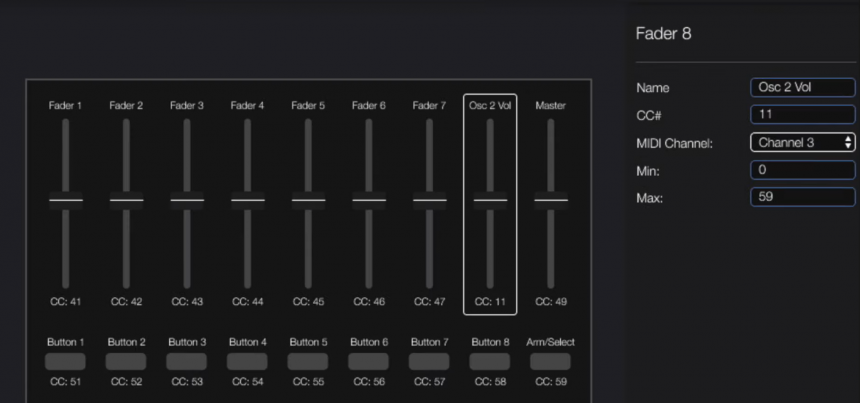Screen dimensions: 860x403
Task: Click the Button 5 pad
Action: 308,362
